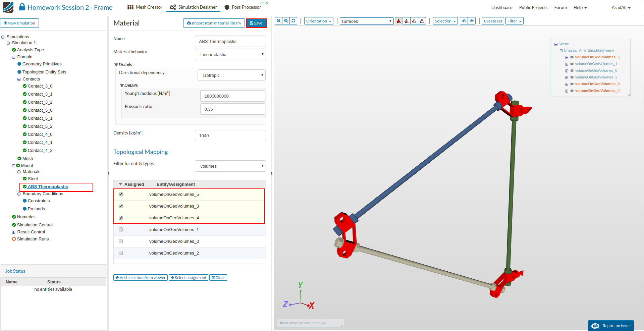Switch to the Simulation Designer tab
This screenshot has width=644, height=331.
[193, 7]
